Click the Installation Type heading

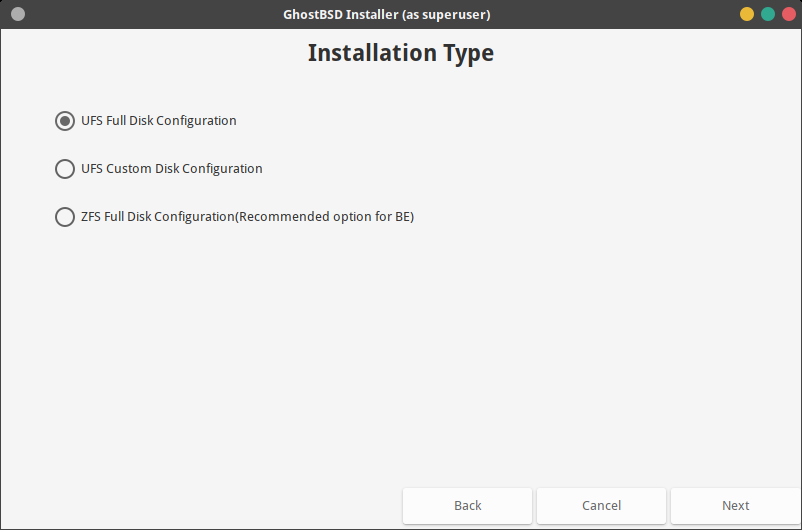[x=401, y=53]
